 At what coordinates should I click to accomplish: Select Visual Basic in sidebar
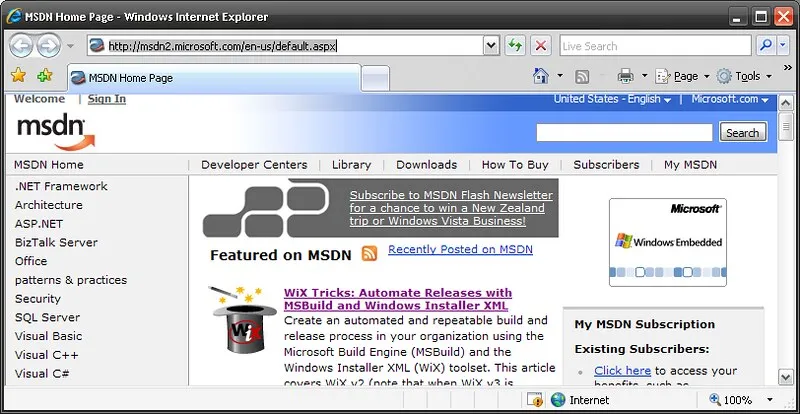tap(48, 336)
